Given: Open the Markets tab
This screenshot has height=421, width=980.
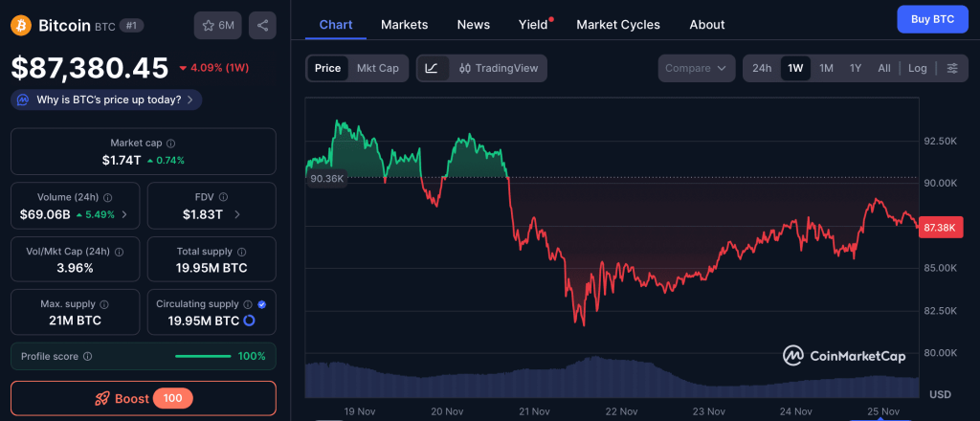Looking at the screenshot, I should [404, 24].
